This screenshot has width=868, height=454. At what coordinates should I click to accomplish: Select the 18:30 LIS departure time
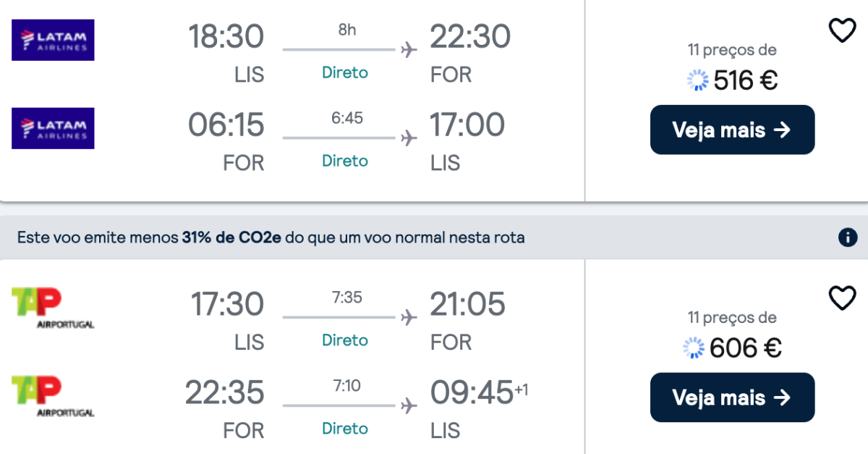(x=226, y=36)
